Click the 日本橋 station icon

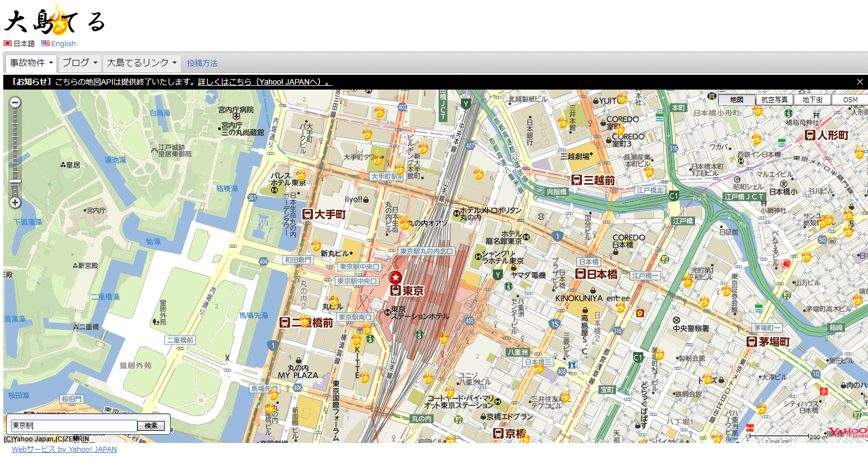coord(581,274)
